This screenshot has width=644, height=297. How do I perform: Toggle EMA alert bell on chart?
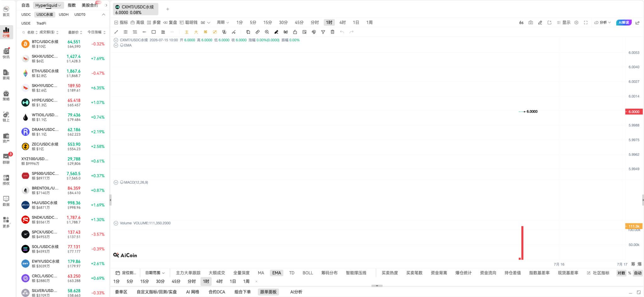[x=121, y=45]
